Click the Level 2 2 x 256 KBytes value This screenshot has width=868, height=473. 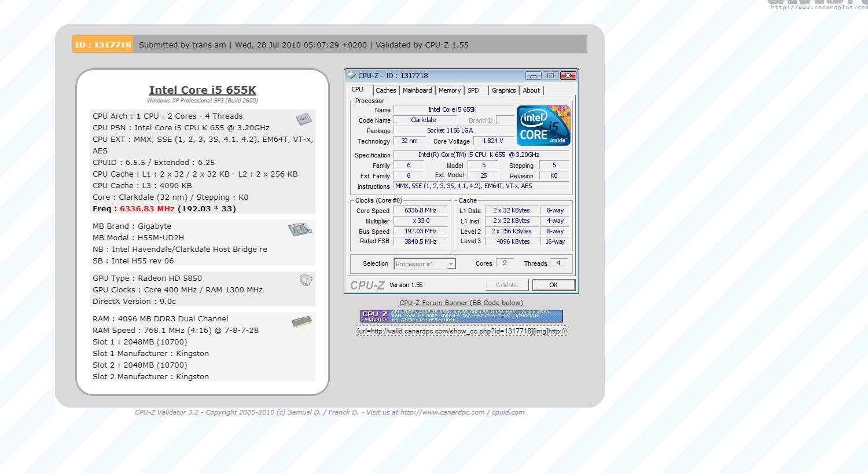(x=512, y=232)
